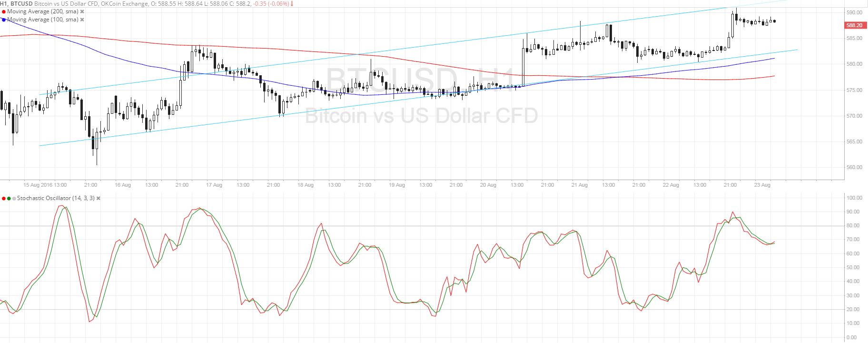Click the 17 Aug date label
The height and width of the screenshot is (343, 868).
coord(214,185)
